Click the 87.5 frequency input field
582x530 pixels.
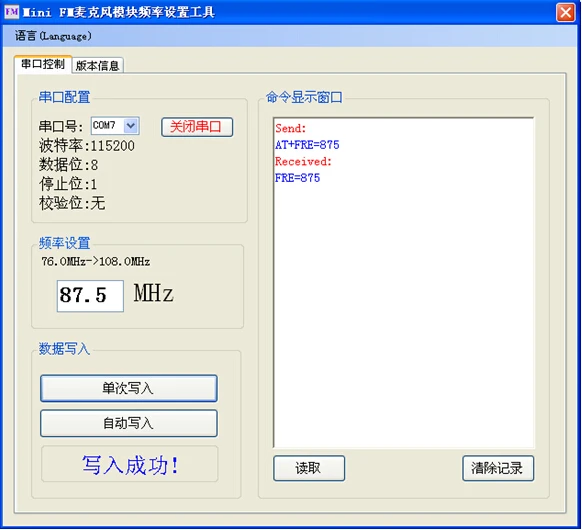point(90,296)
